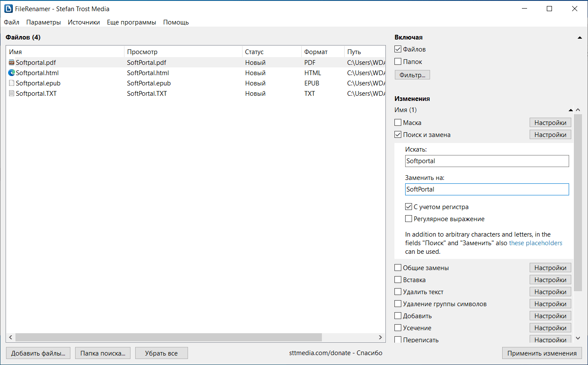
Task: Open the Параметры menu
Action: click(x=43, y=22)
